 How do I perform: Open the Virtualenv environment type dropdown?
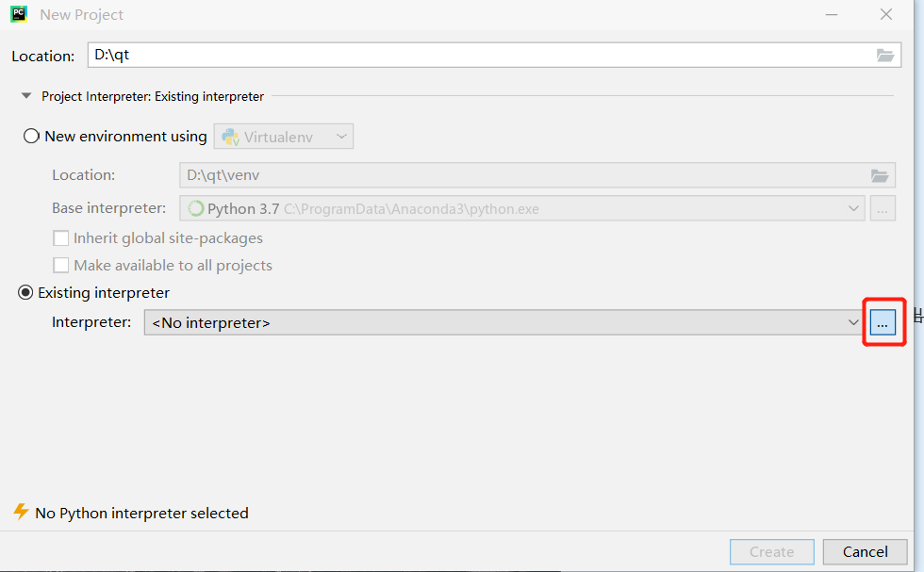[284, 137]
